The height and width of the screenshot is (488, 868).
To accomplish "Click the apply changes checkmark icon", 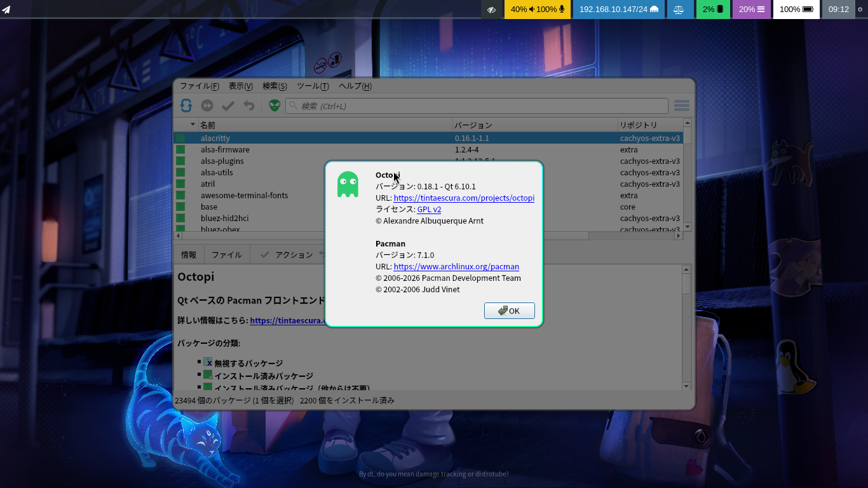I will [228, 105].
